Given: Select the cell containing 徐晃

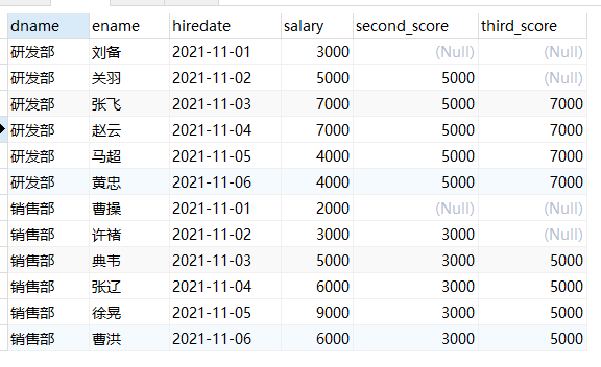Looking at the screenshot, I should [129, 313].
